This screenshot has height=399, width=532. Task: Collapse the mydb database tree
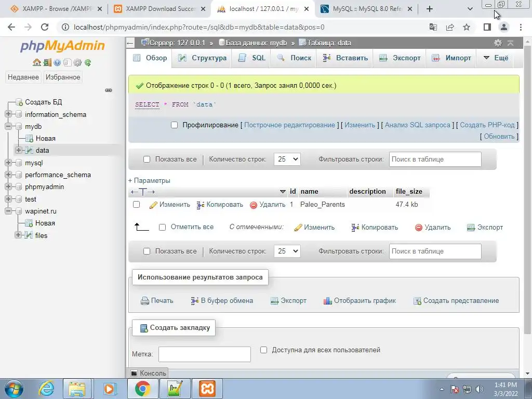[x=8, y=126]
